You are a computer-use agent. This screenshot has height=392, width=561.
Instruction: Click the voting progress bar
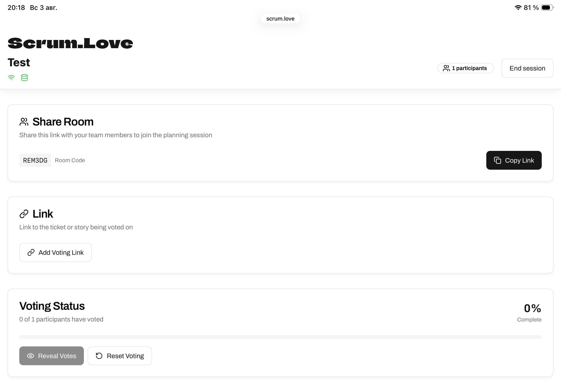coord(280,337)
